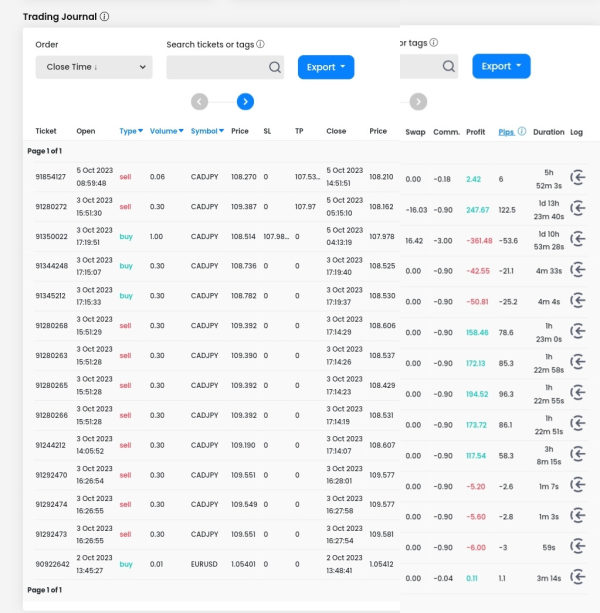Click the search magnifier in right panel
Viewport: 600px width, 613px height.
[449, 66]
